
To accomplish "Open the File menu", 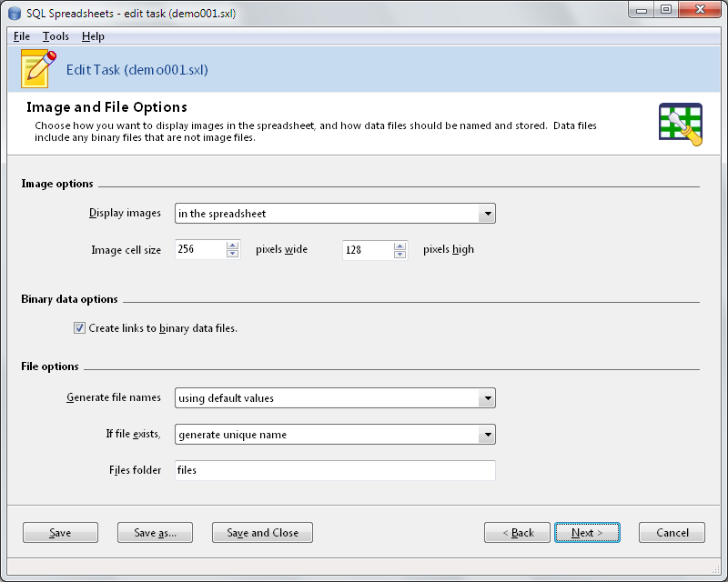I will coord(22,36).
